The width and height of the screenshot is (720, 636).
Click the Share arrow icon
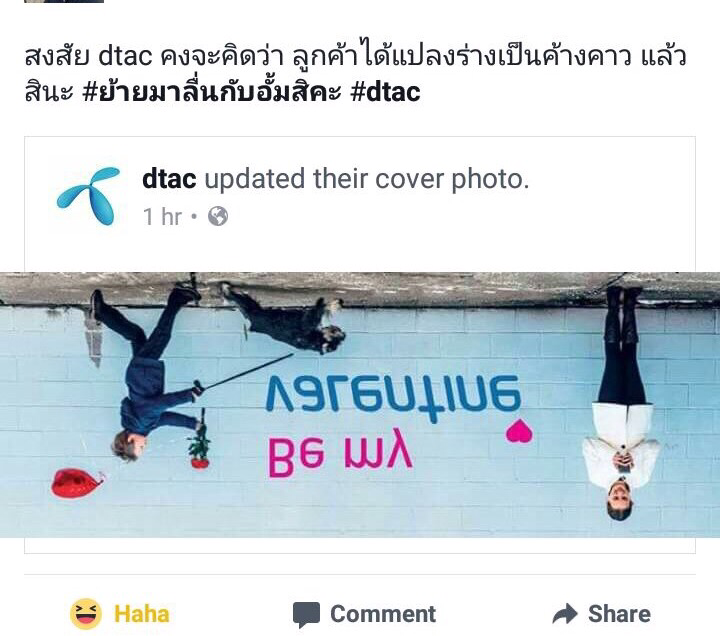click(x=565, y=613)
